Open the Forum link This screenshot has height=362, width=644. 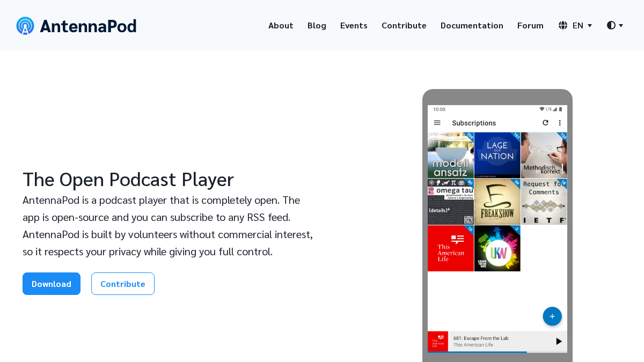click(x=530, y=25)
